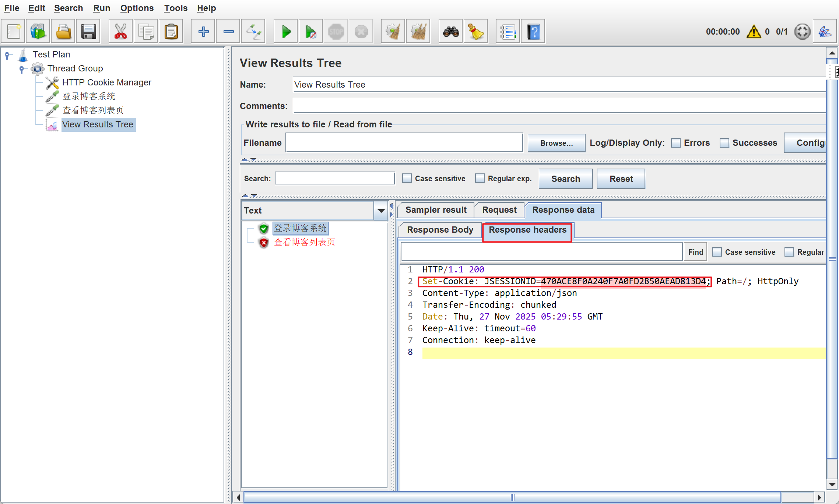Switch to the Sampler result tab

[436, 210]
